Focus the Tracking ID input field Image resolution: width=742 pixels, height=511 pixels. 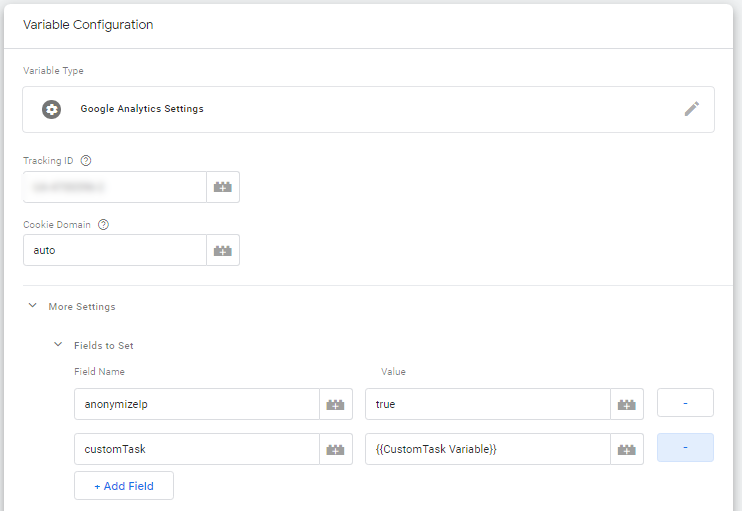coord(115,187)
